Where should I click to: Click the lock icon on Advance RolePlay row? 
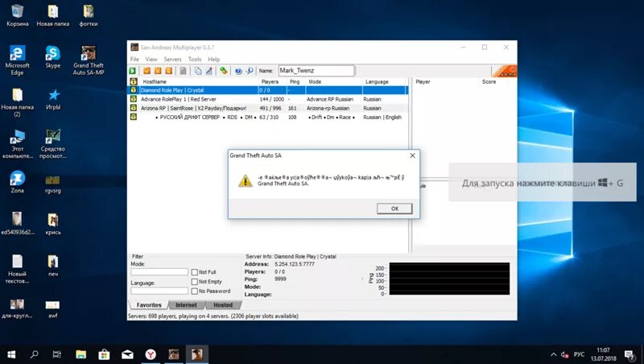134,99
